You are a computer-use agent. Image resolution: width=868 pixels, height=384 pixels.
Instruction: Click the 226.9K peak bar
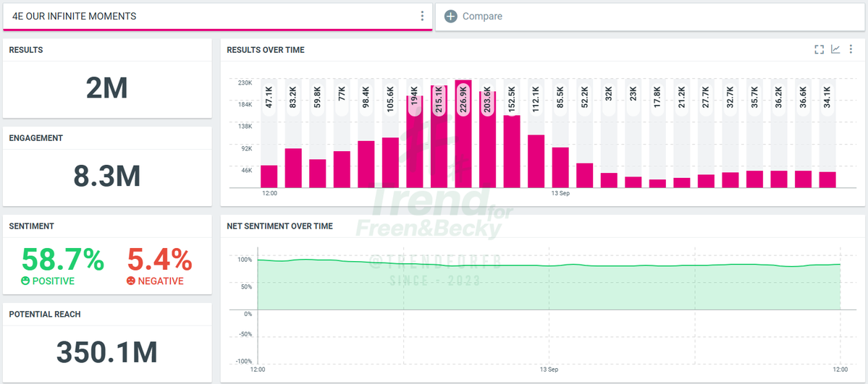click(x=463, y=134)
